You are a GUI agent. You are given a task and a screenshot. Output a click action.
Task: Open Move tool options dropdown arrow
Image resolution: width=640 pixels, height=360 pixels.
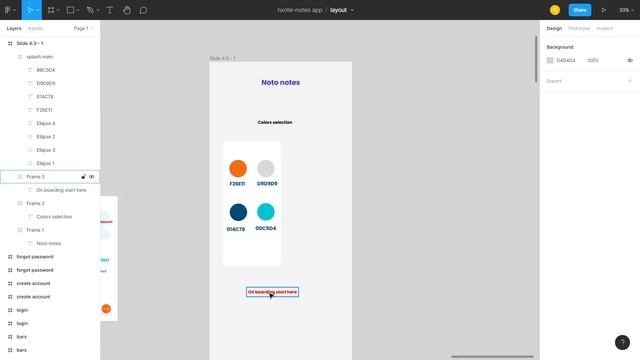click(38, 10)
